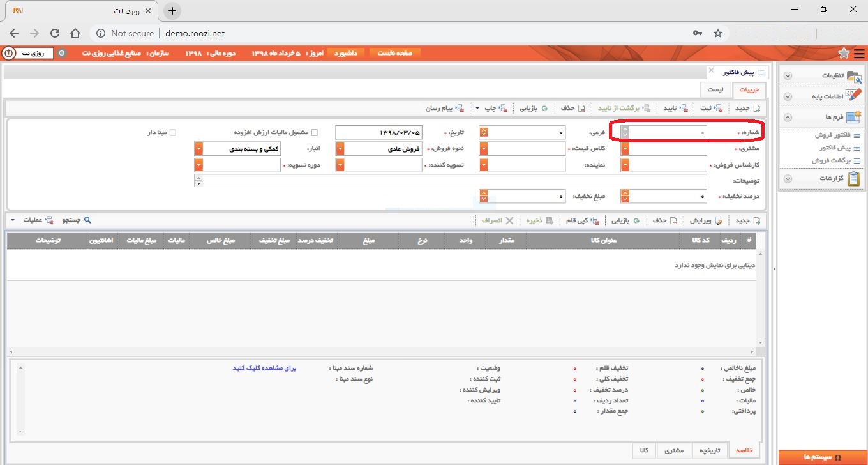The image size is (868, 465).
Task: Click the small round gray icon in the orange bar
Action: coord(62,53)
